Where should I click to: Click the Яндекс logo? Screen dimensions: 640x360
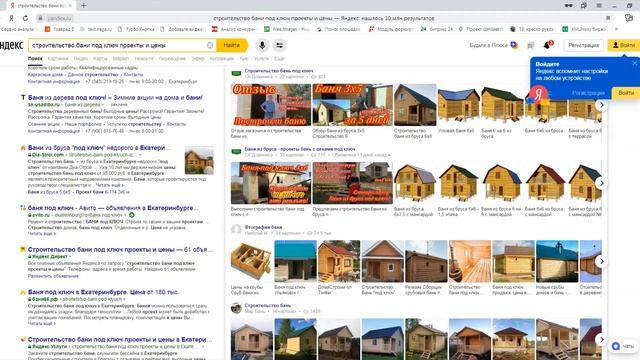tap(12, 45)
